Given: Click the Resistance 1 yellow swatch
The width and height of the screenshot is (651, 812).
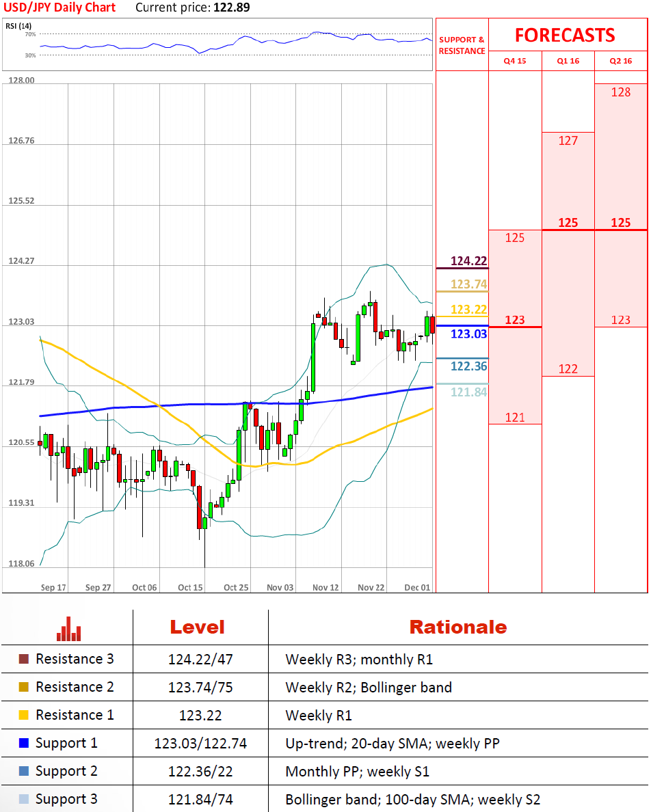Looking at the screenshot, I should pyautogui.click(x=24, y=716).
